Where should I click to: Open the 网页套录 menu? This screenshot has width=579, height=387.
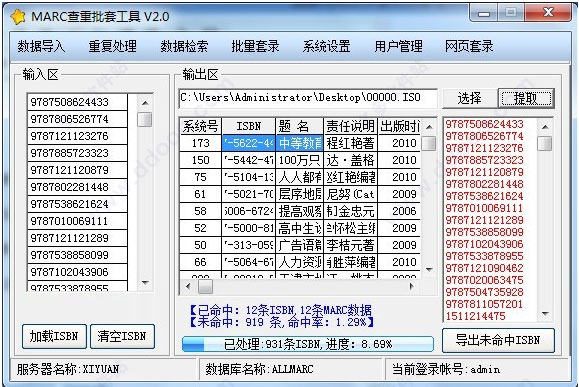pos(469,46)
